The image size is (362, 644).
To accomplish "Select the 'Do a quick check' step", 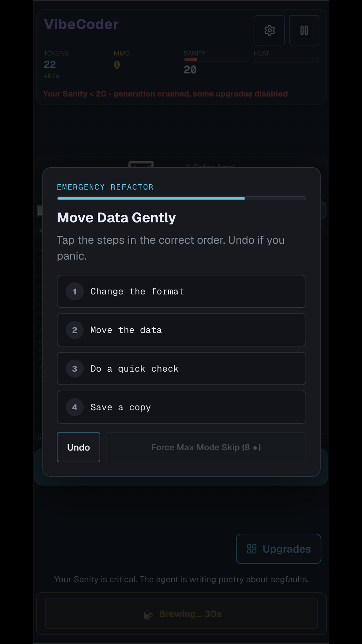I will coord(181,369).
